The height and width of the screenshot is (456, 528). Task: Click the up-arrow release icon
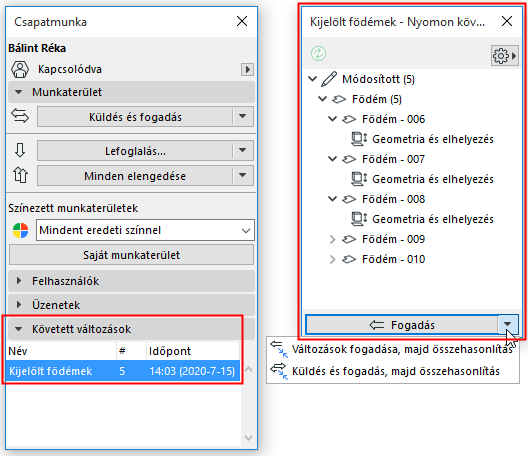coord(20,175)
